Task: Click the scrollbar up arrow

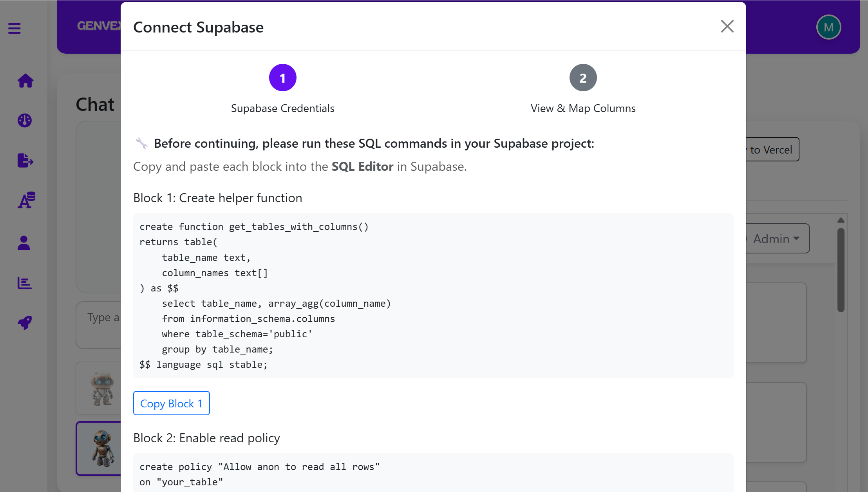Action: pos(841,221)
